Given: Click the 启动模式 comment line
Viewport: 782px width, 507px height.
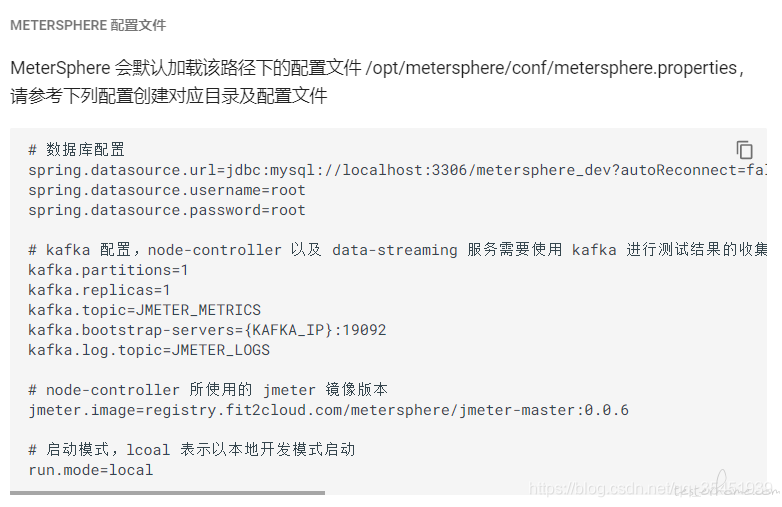Looking at the screenshot, I should click(192, 449).
